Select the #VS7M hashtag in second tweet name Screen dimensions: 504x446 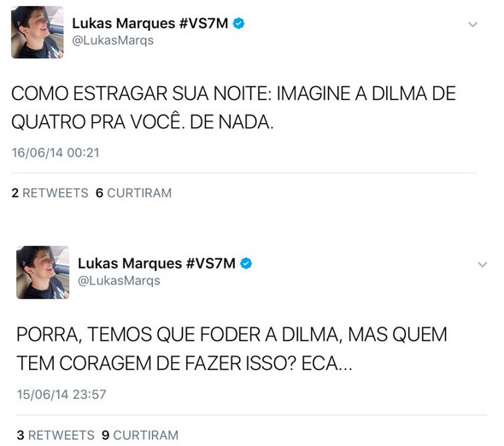[x=210, y=264]
